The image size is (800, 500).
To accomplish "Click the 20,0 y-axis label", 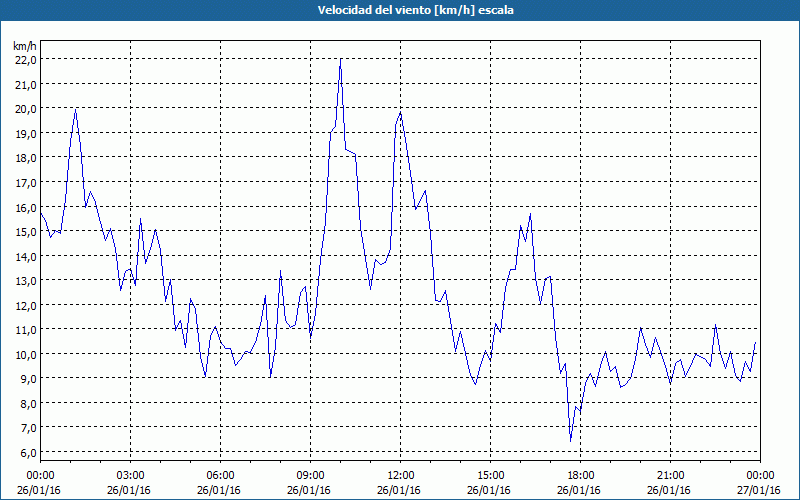I will click(x=26, y=109).
